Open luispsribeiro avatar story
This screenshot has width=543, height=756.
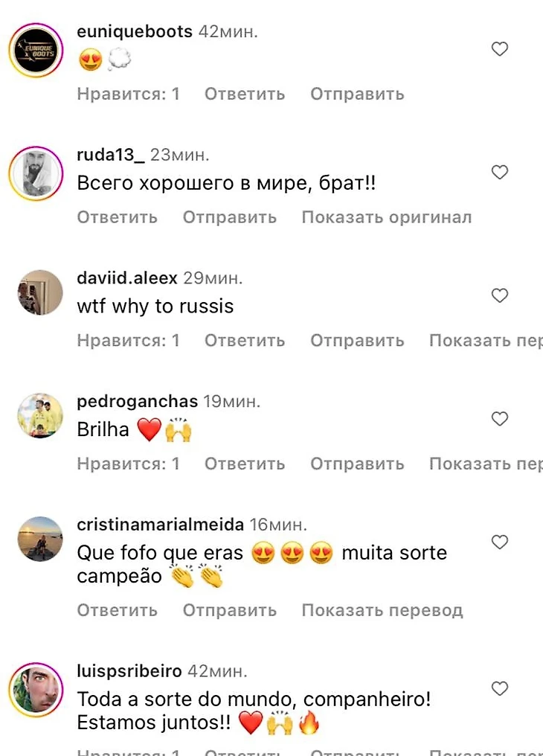pos(36,690)
